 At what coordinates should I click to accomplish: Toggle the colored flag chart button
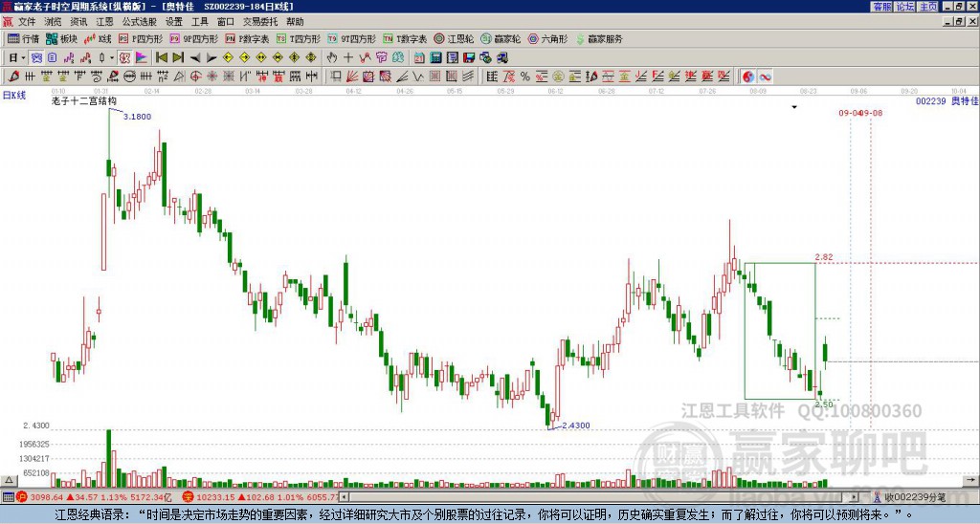click(x=142, y=58)
